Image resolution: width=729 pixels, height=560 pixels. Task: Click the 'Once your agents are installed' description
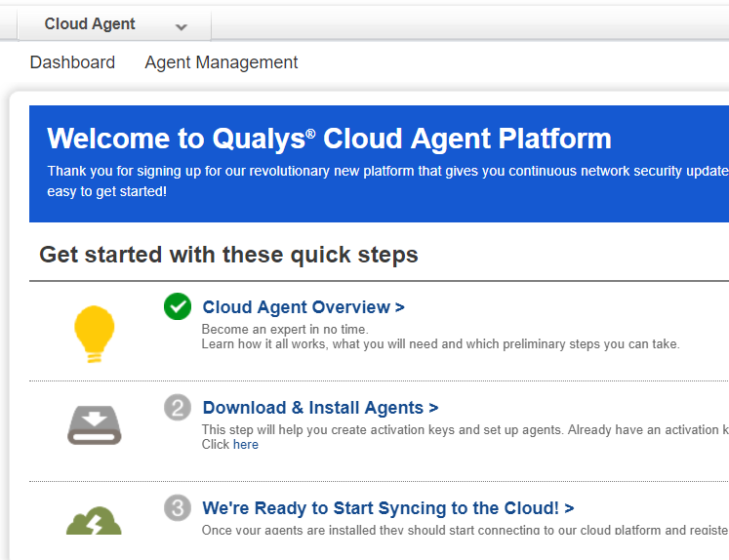[466, 530]
